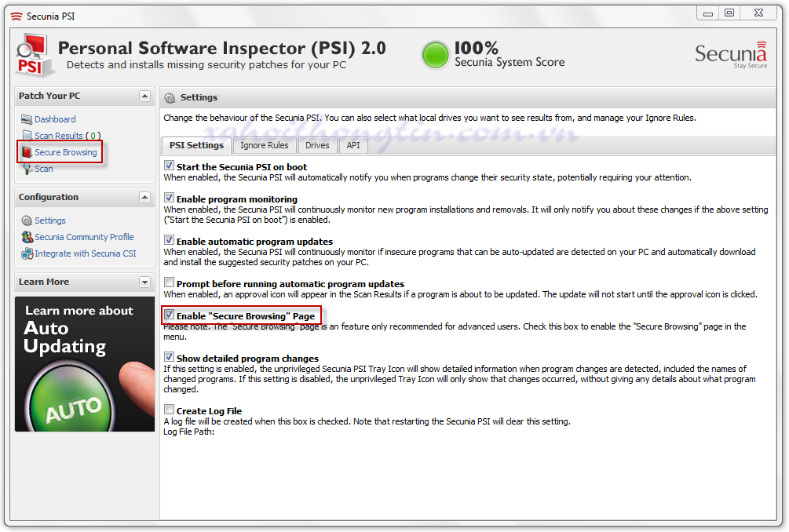This screenshot has height=532, width=789.
Task: Check Prompt before running automatic program updates
Action: click(x=169, y=282)
